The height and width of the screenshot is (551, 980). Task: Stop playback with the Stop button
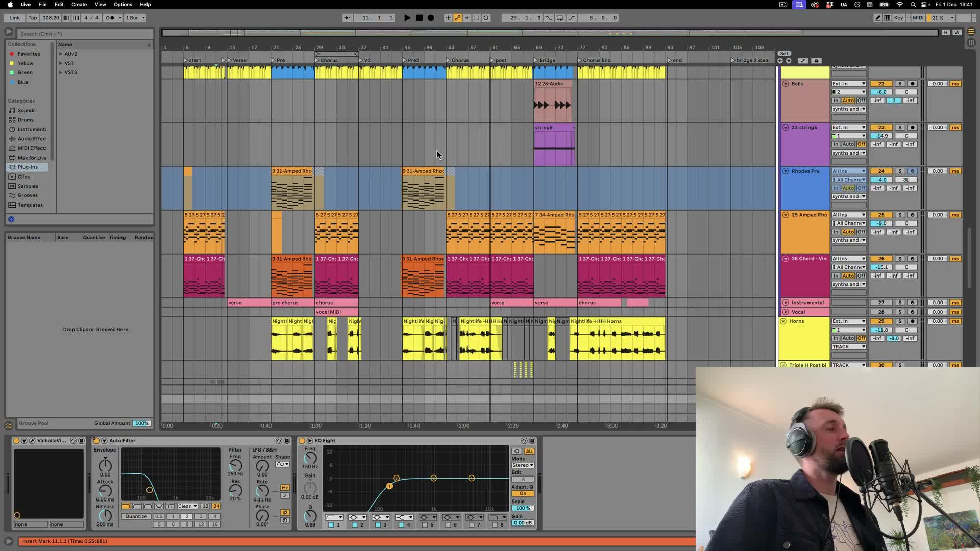pos(419,18)
